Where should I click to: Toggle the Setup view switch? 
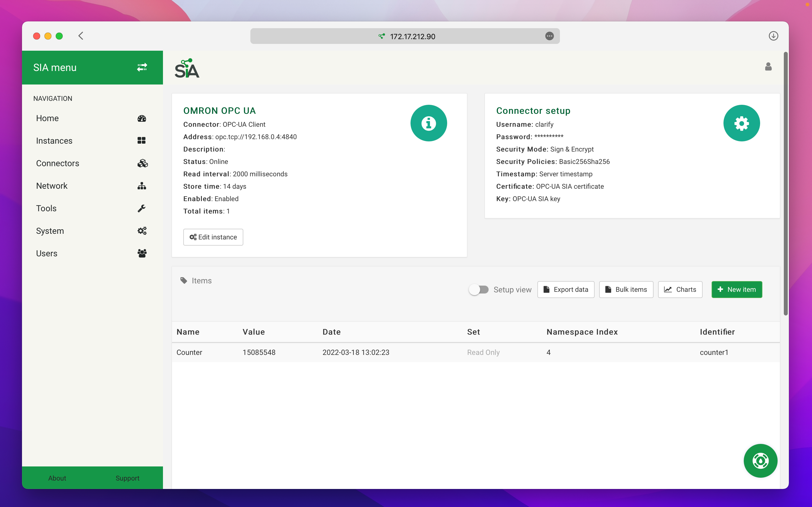point(479,289)
